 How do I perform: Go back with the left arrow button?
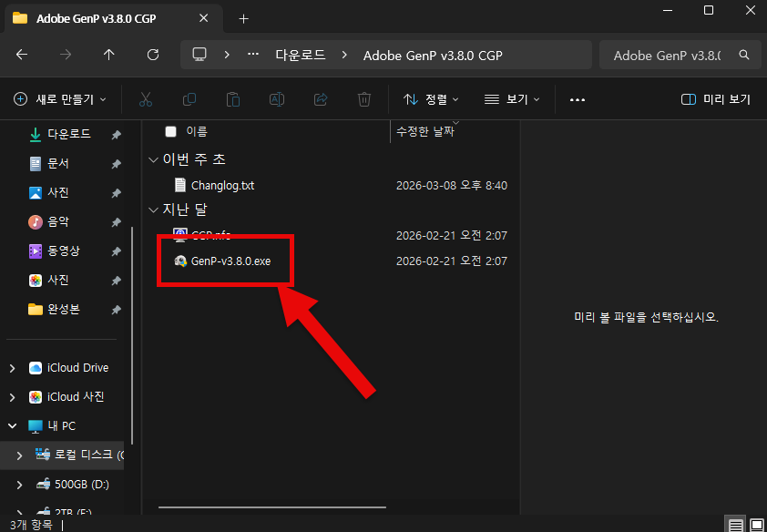[22, 55]
